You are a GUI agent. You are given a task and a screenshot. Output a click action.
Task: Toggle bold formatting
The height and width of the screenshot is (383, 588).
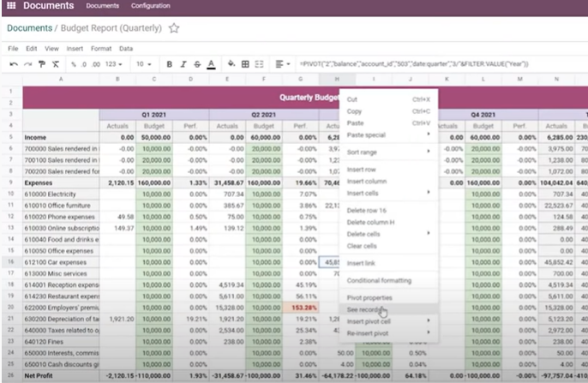point(169,64)
